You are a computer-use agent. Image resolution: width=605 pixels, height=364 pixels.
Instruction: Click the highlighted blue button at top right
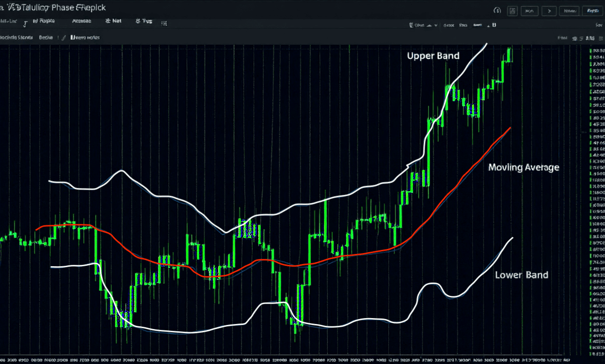[592, 10]
